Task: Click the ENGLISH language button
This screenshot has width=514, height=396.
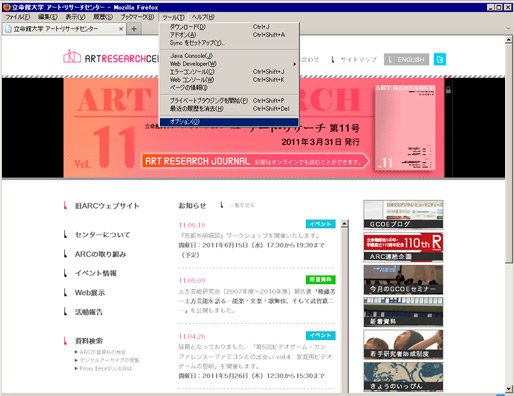Action: coord(406,59)
